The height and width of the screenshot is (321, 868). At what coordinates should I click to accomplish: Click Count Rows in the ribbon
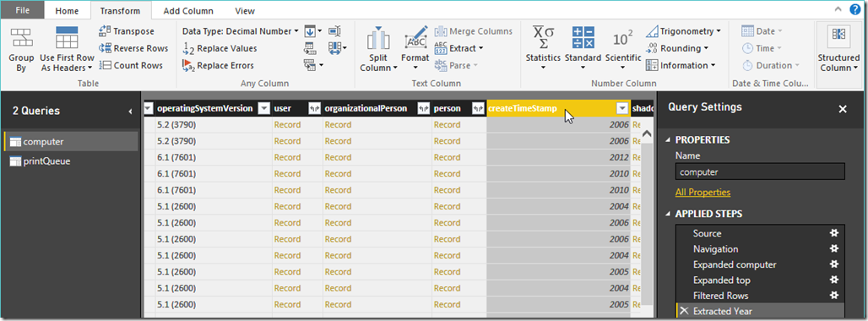pos(131,65)
